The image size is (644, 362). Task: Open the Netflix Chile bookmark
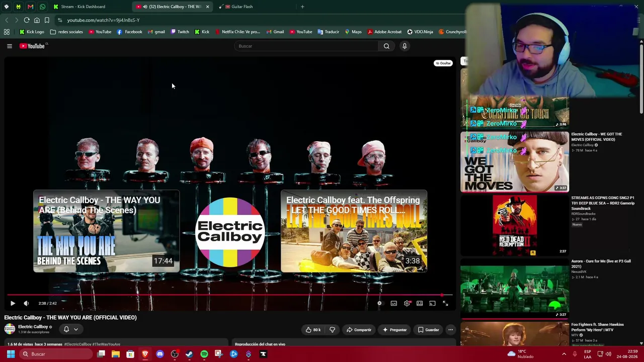tap(237, 32)
